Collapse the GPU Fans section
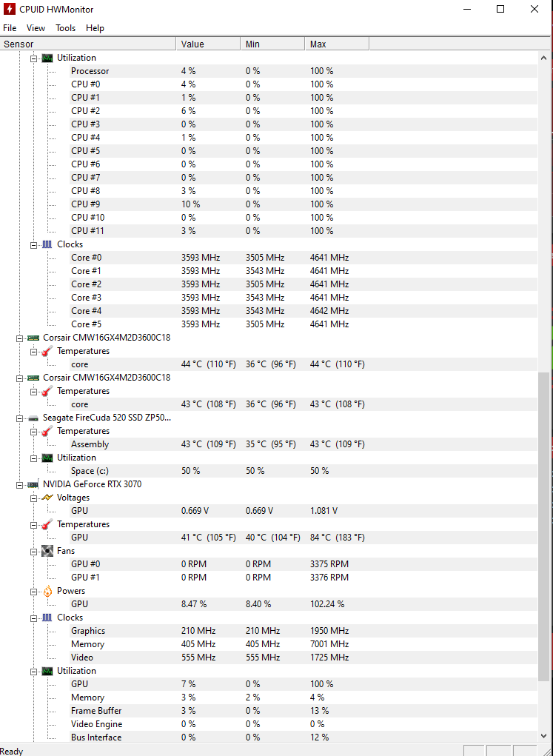The height and width of the screenshot is (756, 553). 33,551
